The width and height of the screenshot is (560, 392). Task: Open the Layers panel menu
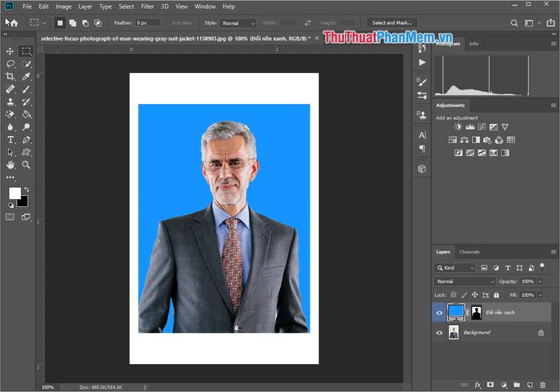[554, 252]
